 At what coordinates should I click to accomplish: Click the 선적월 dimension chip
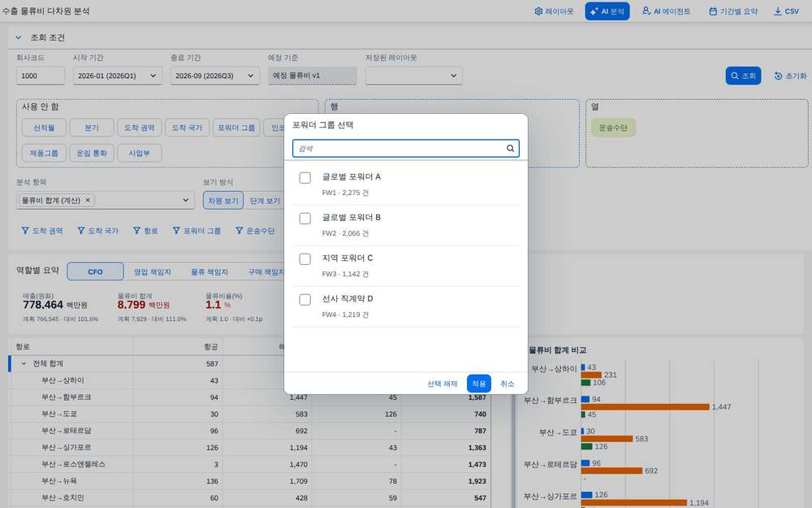pos(44,128)
